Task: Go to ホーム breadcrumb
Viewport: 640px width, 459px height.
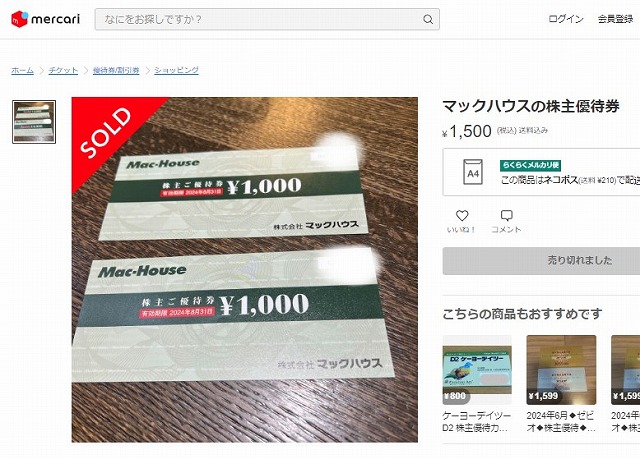Action: [x=22, y=70]
